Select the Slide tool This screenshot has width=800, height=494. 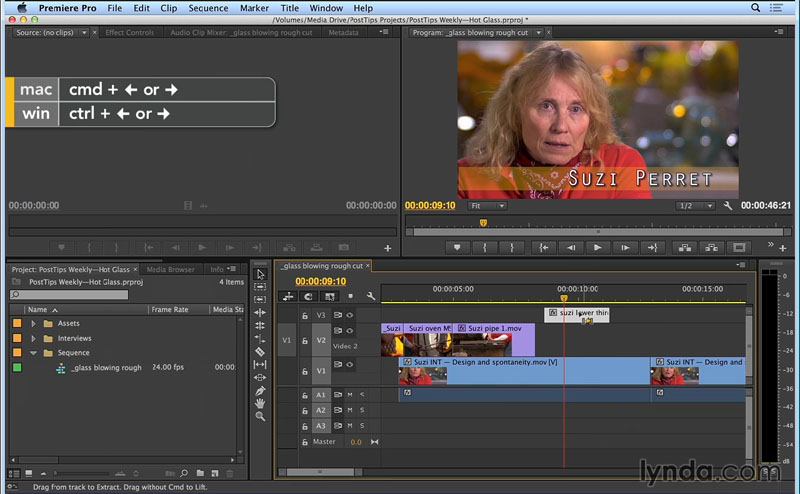[260, 377]
